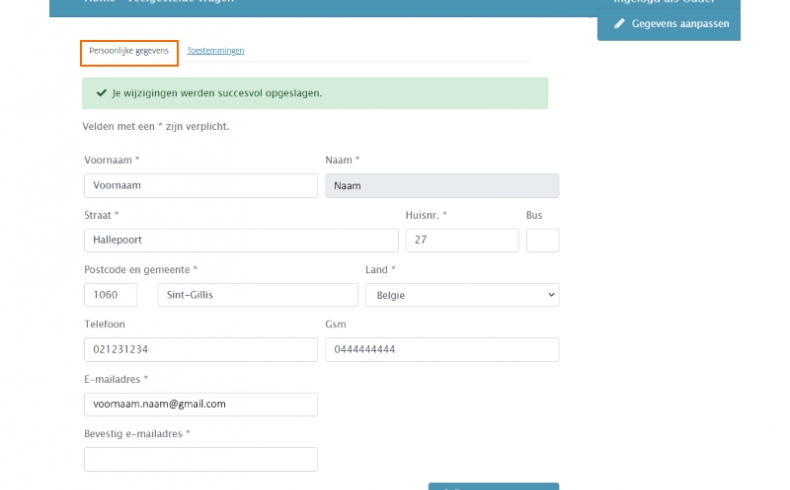
Task: Open the Gegevens aanpassen button
Action: coord(669,24)
